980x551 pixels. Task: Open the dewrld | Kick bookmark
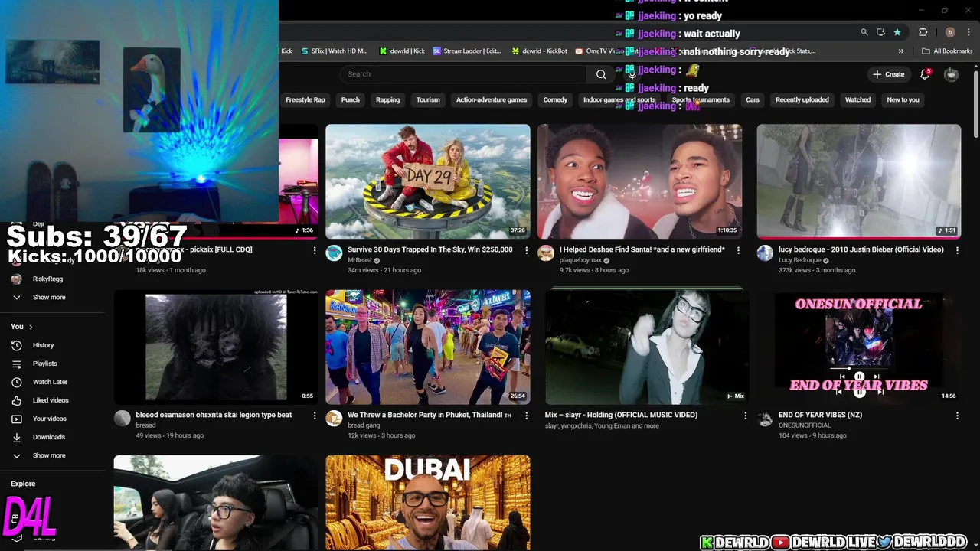point(402,51)
